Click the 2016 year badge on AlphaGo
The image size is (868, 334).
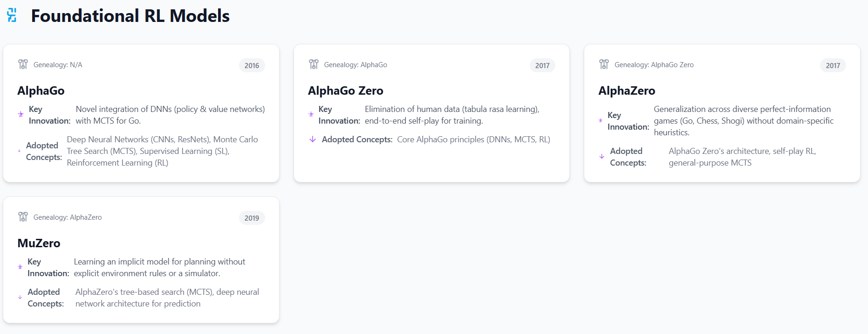click(x=252, y=66)
